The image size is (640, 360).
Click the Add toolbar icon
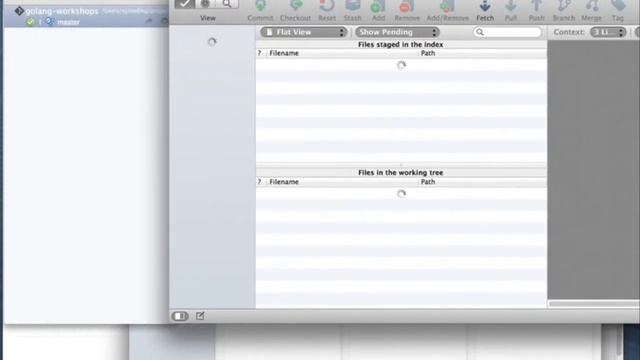(x=378, y=6)
